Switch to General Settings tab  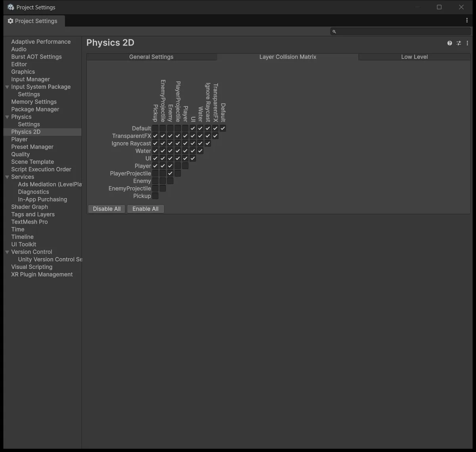tap(151, 57)
